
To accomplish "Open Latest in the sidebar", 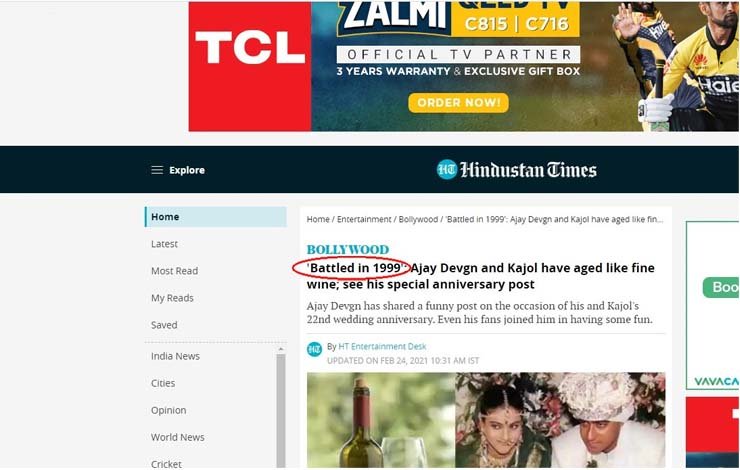I will pyautogui.click(x=164, y=244).
